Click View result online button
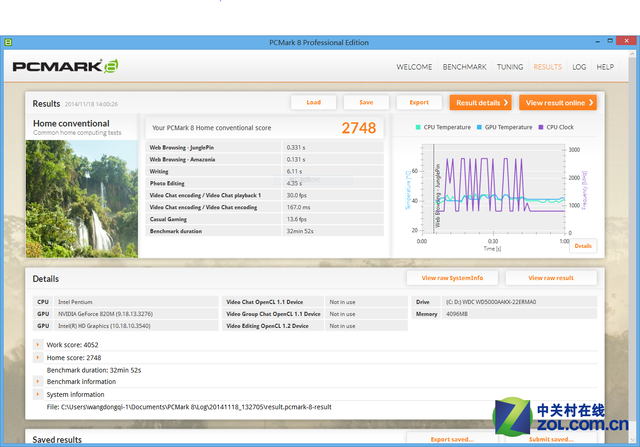This screenshot has height=447, width=640. tap(558, 103)
